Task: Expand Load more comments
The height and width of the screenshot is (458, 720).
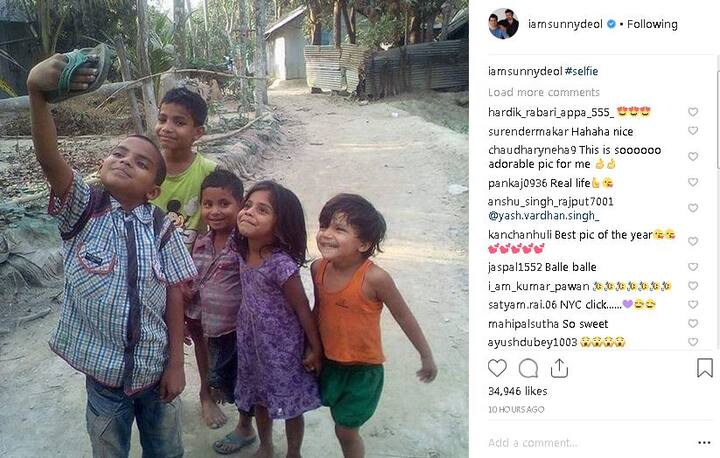Action: pyautogui.click(x=544, y=92)
